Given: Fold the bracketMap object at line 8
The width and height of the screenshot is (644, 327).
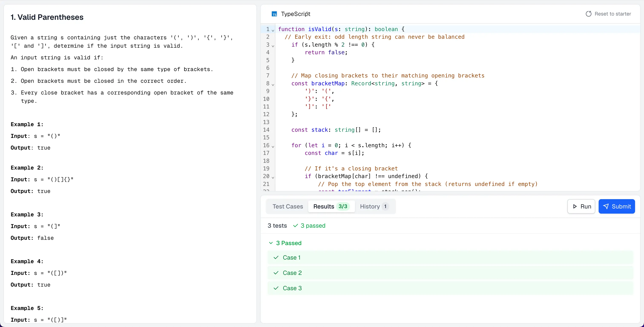Looking at the screenshot, I should 273,85.
